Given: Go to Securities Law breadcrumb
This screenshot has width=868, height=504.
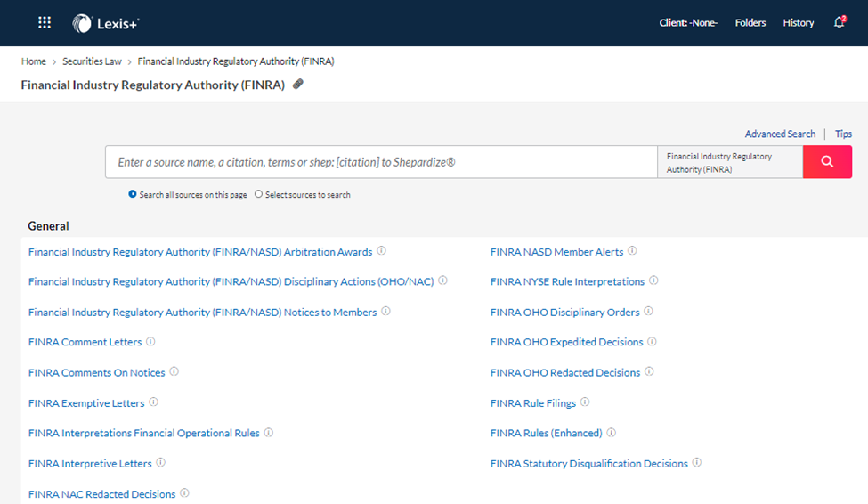Looking at the screenshot, I should [92, 61].
